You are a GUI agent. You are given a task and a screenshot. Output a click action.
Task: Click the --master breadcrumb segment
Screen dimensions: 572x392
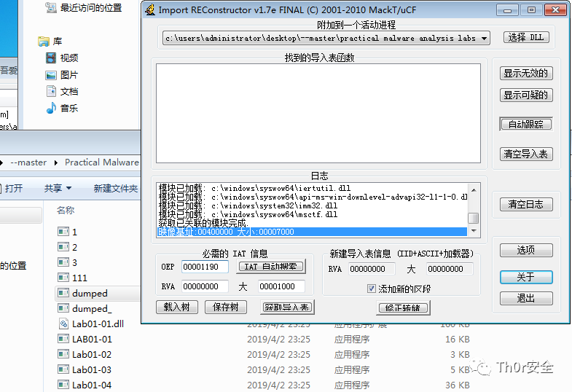click(x=28, y=162)
